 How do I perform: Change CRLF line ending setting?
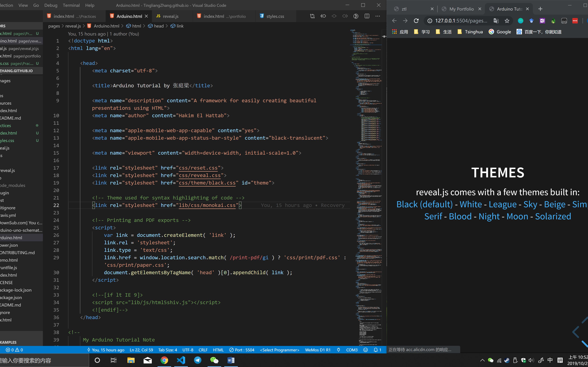click(203, 350)
